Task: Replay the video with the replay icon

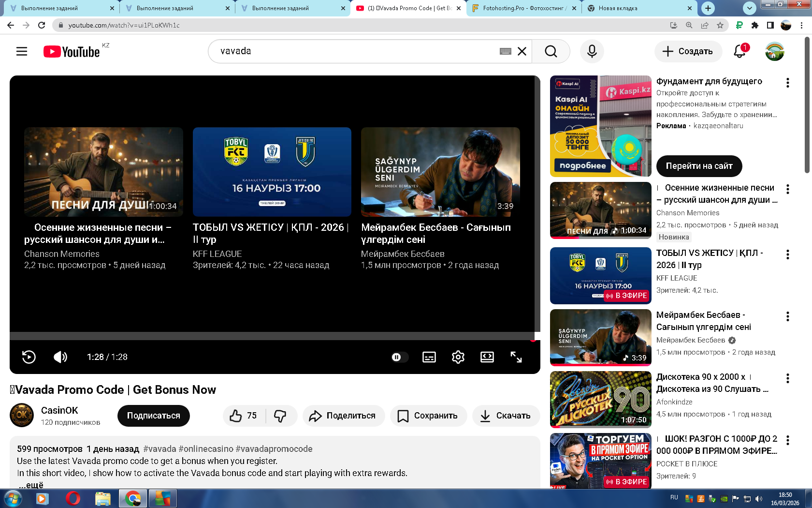Action: point(29,357)
